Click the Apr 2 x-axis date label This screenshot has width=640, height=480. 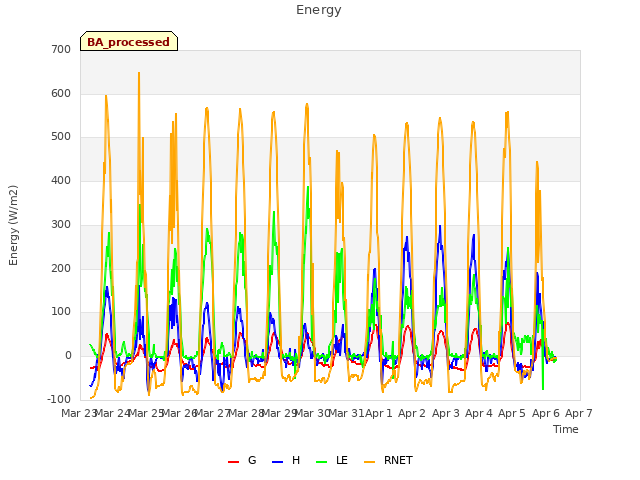tap(412, 413)
